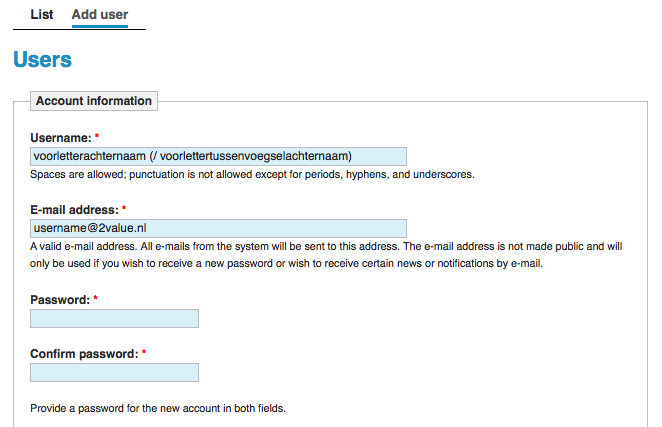Click the red asterisk beside Username
662x427 pixels.
tap(97, 136)
